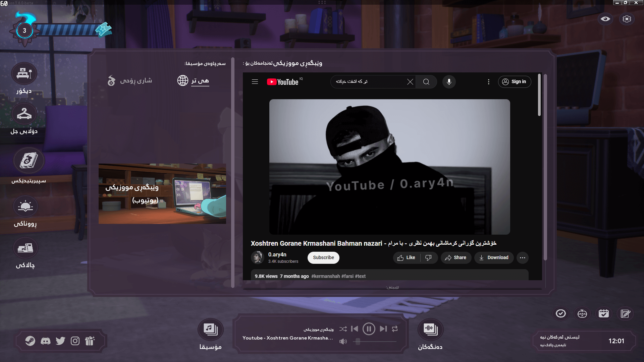Viewport: 644px width, 362px height.
Task: Open the Discord link icon
Action: tap(46, 341)
